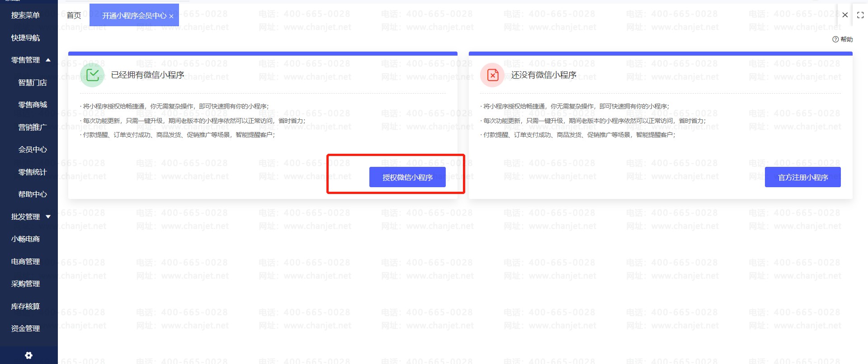The image size is (868, 364).
Task: Open 会员中心 submenu item
Action: pos(33,149)
